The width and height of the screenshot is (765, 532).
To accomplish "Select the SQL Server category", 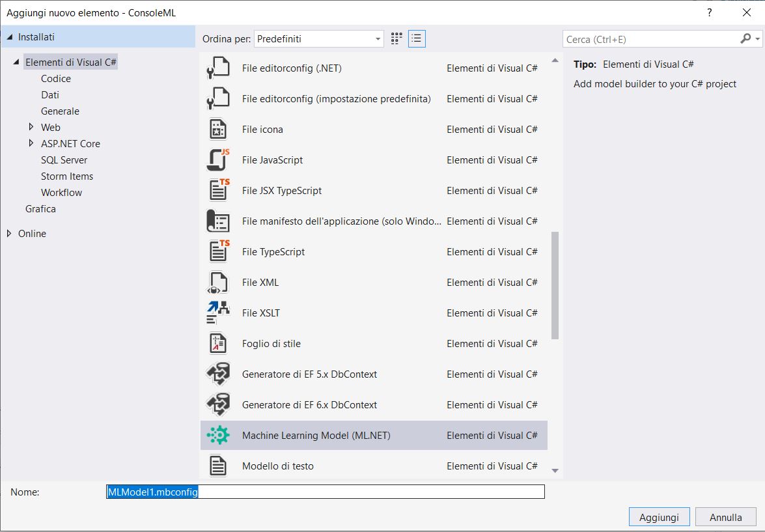I will click(64, 160).
